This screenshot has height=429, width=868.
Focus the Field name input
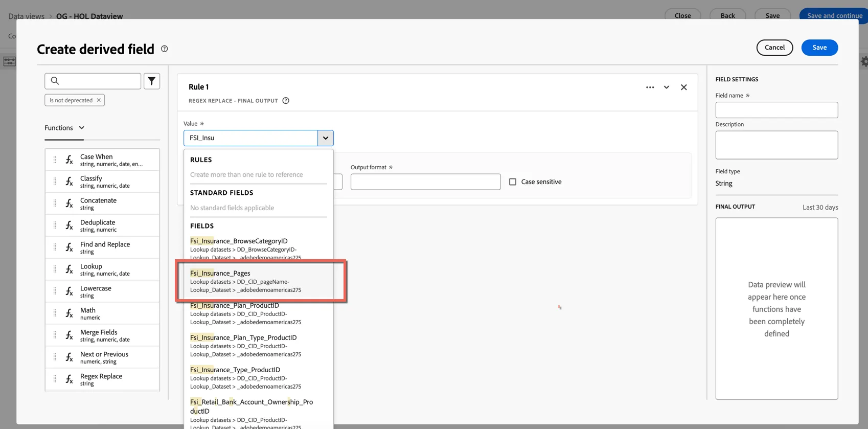pos(776,110)
